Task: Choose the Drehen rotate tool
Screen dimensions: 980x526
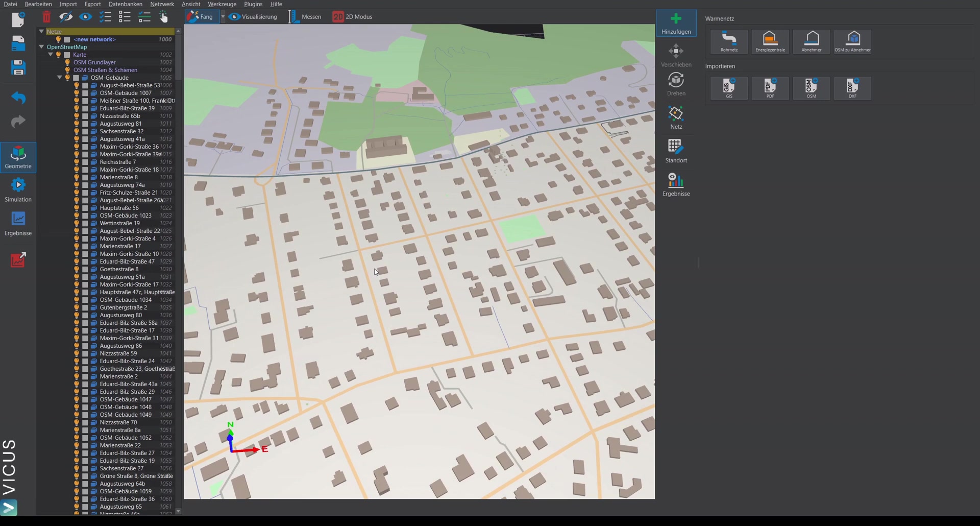Action: 676,84
